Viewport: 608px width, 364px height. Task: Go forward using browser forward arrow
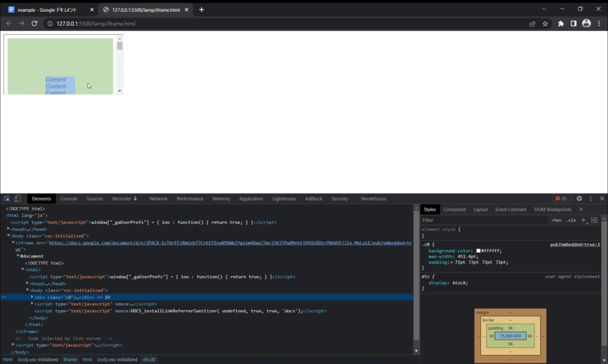[x=22, y=24]
